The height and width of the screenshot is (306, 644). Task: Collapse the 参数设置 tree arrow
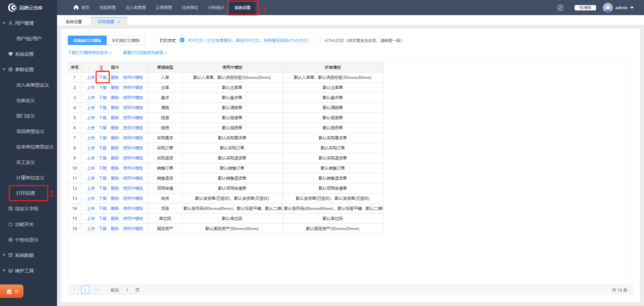point(4,70)
